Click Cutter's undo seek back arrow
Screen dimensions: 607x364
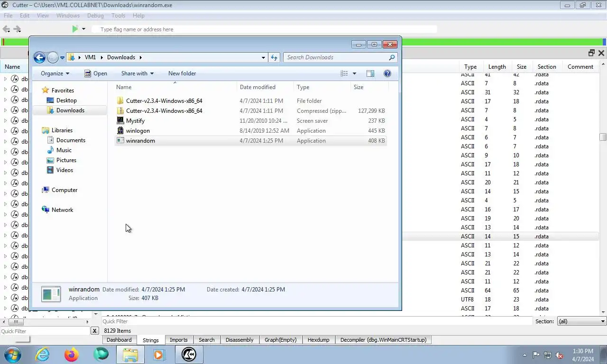(x=7, y=29)
